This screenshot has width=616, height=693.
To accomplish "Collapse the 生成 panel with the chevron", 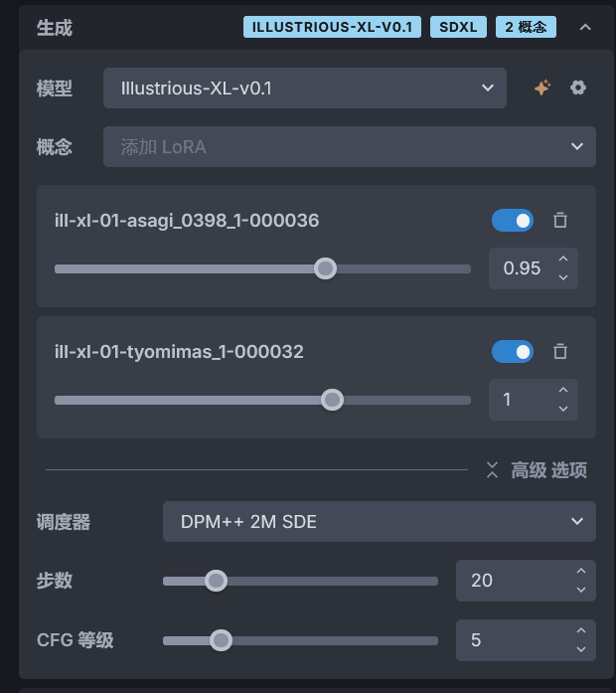I will click(584, 28).
